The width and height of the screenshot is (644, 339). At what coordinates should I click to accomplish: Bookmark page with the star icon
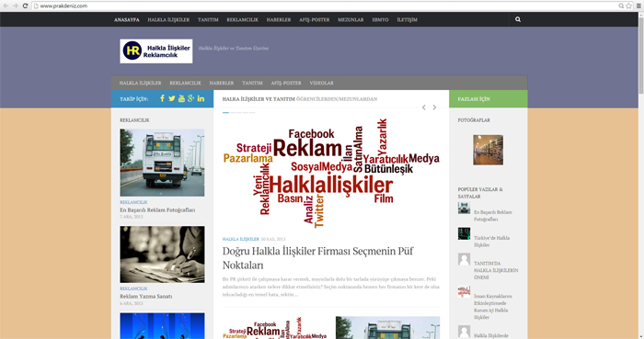pos(628,6)
